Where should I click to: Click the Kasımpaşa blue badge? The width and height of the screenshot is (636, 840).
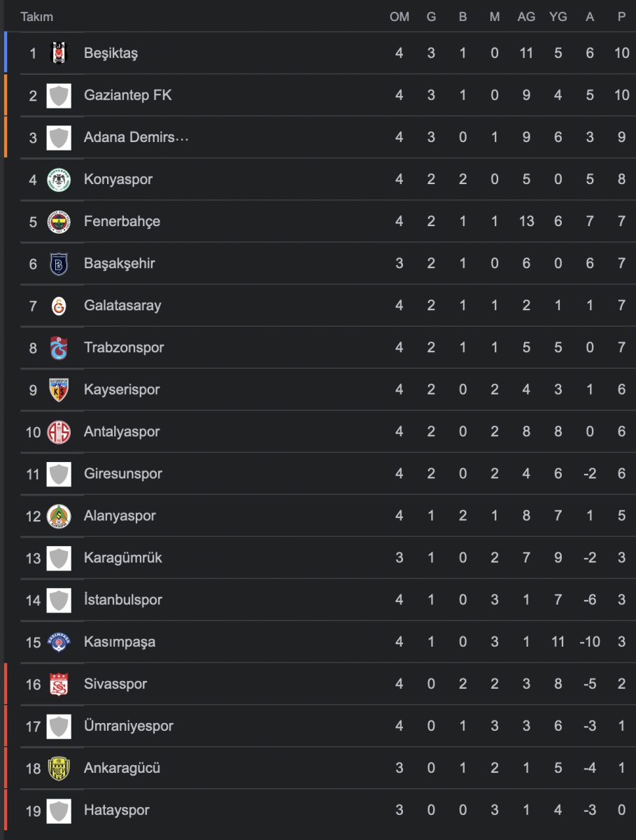click(59, 642)
